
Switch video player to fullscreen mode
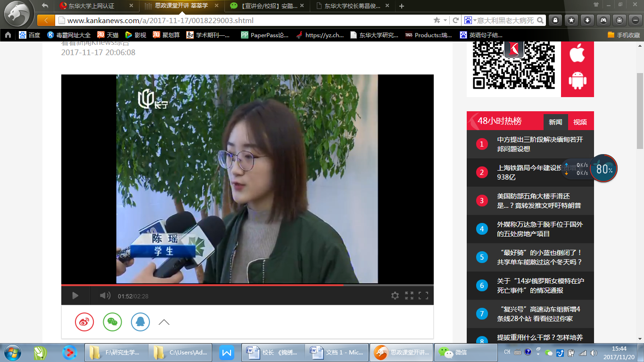coord(423,296)
